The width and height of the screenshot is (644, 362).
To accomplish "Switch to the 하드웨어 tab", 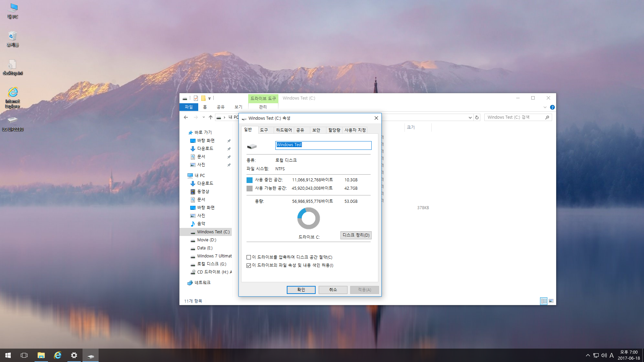I will click(284, 130).
